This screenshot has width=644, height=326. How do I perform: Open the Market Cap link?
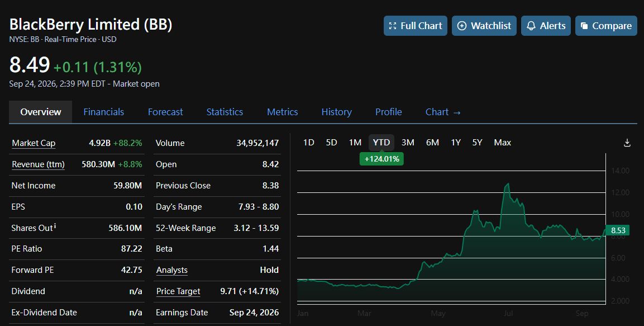coord(34,143)
